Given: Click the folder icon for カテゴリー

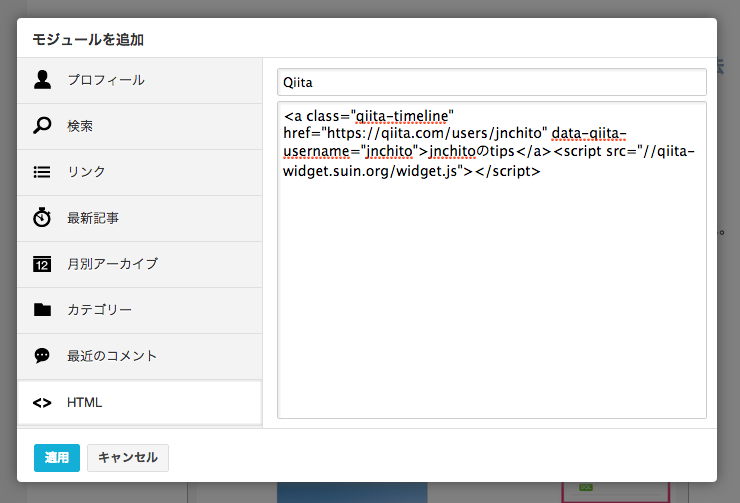Looking at the screenshot, I should point(42,310).
